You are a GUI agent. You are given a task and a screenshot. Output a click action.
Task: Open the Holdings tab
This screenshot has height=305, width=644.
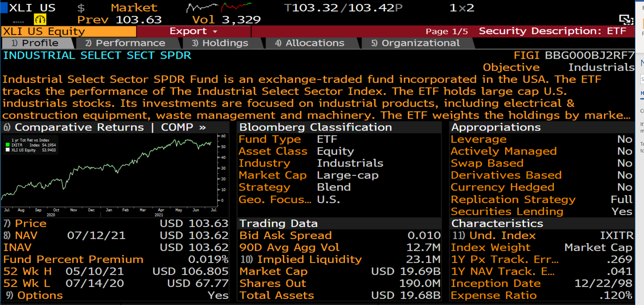click(x=220, y=43)
